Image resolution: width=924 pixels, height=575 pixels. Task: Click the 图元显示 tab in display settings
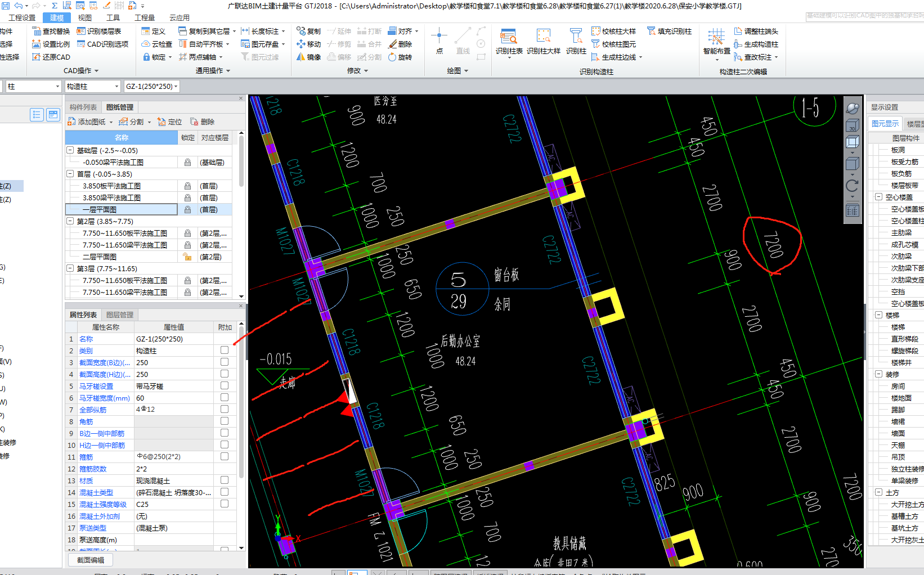point(885,123)
